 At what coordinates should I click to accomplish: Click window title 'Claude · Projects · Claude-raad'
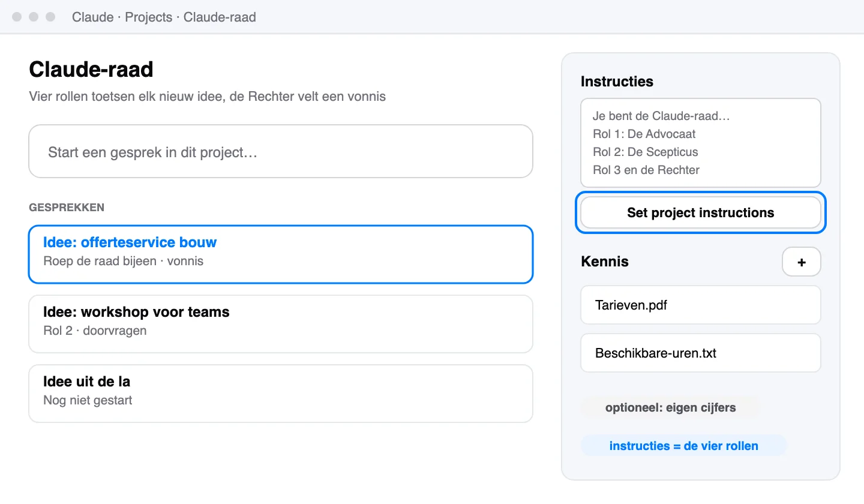(x=164, y=17)
